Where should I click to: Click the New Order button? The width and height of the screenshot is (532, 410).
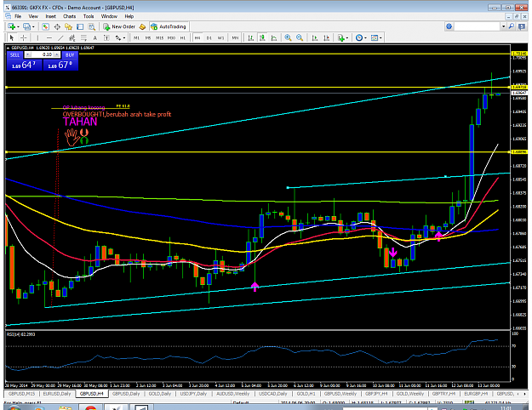119,26
